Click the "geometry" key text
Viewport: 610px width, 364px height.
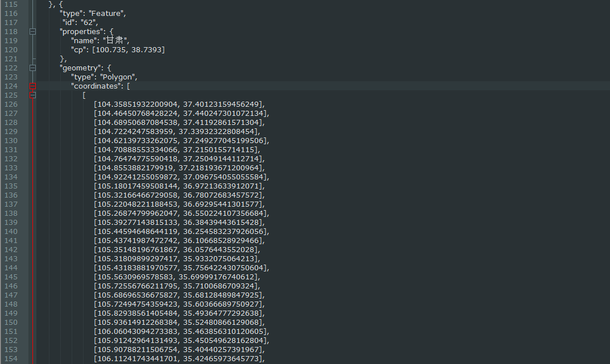tap(81, 68)
